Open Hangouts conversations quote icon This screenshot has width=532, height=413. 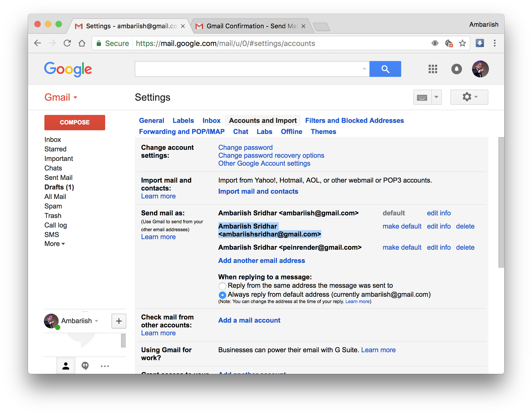(85, 366)
